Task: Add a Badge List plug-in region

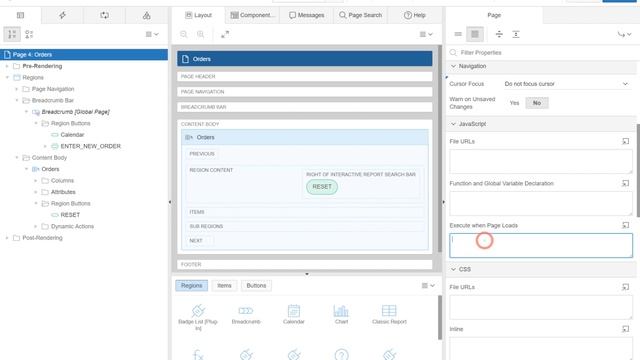Action: (198, 317)
